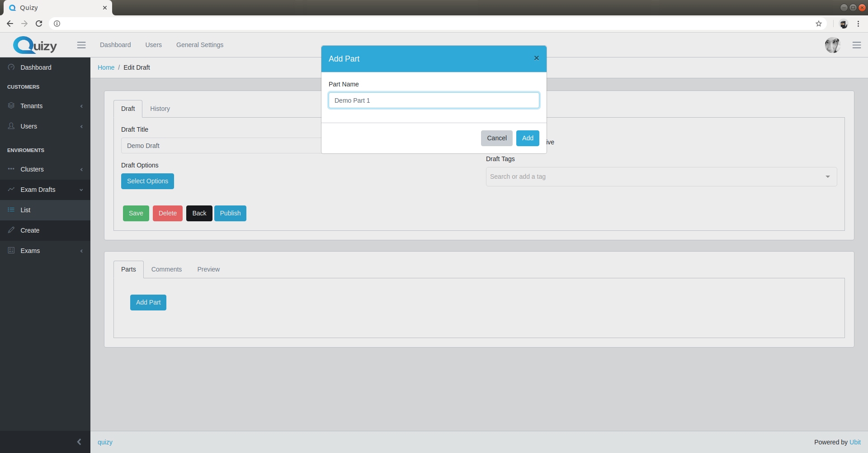The width and height of the screenshot is (868, 453).
Task: Open the right-side hamburger menu
Action: click(x=856, y=45)
